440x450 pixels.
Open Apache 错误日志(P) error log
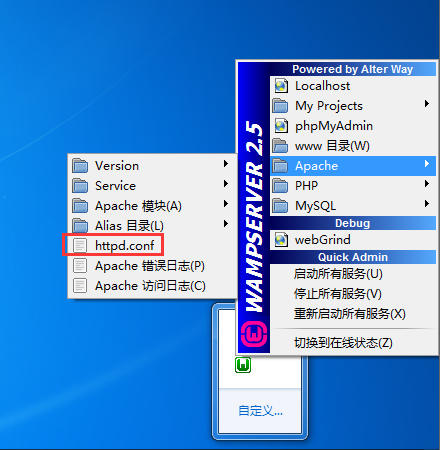(x=152, y=266)
